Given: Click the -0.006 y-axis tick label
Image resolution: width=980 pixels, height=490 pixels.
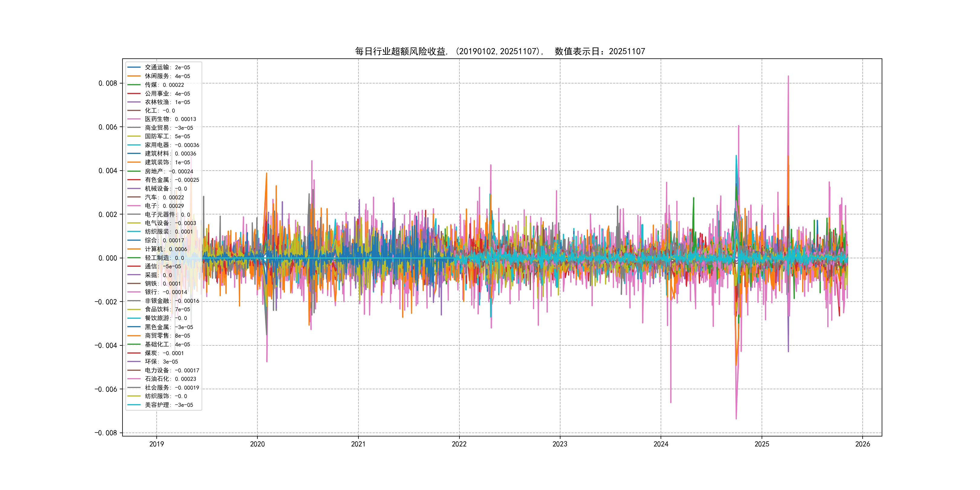Looking at the screenshot, I should click(106, 389).
